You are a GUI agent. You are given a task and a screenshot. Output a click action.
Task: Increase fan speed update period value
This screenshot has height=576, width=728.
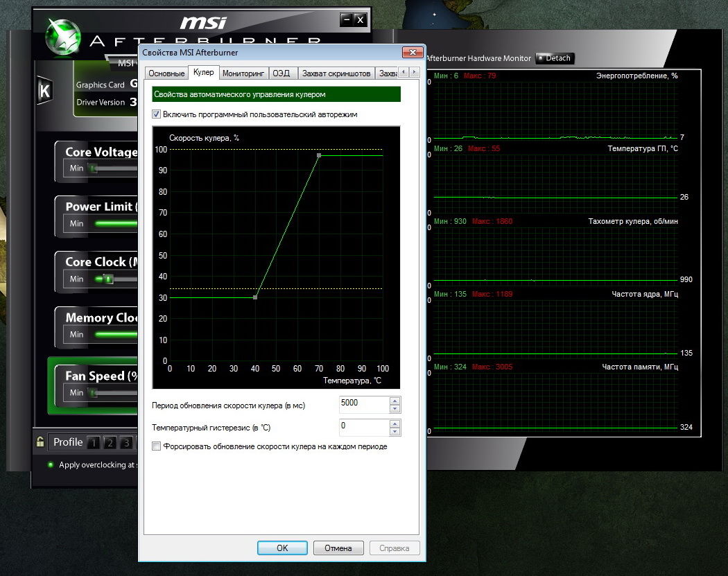[395, 401]
